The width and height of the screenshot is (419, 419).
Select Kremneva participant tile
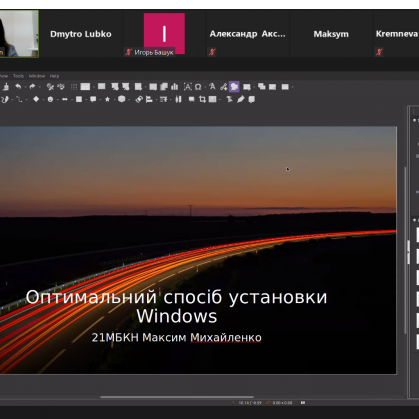pos(396,34)
